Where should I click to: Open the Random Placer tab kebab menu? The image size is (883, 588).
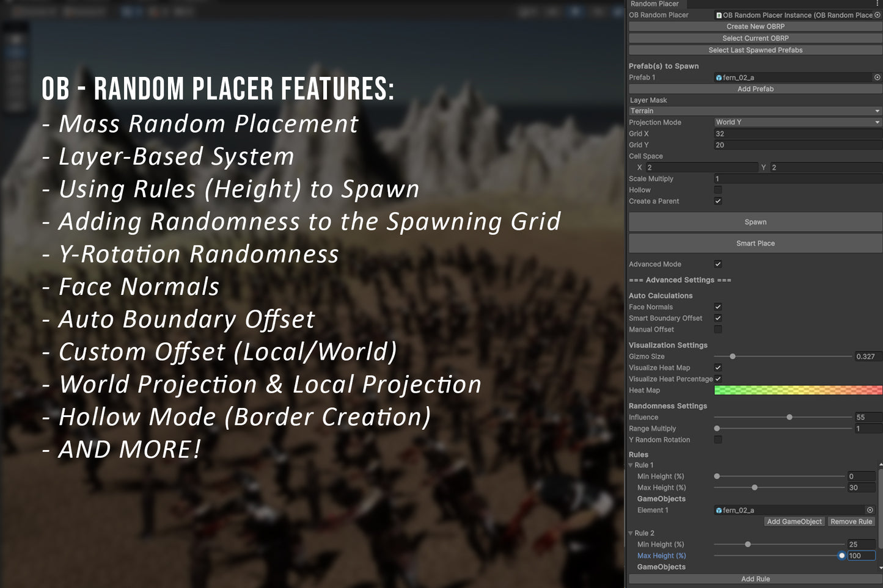click(878, 4)
